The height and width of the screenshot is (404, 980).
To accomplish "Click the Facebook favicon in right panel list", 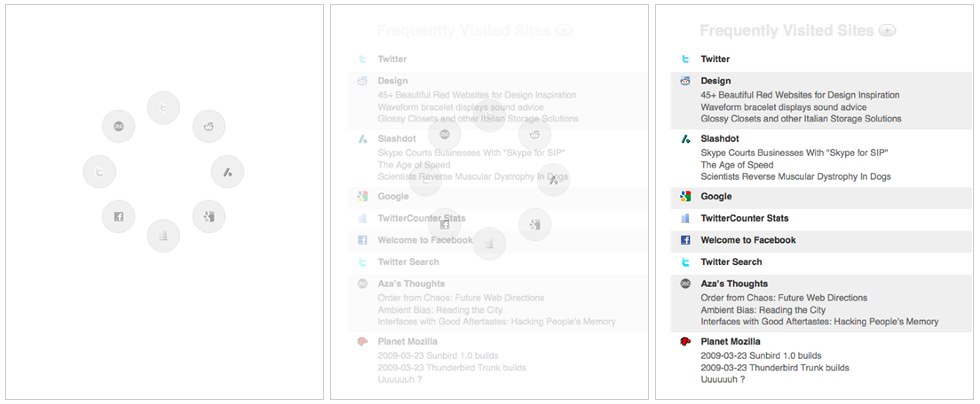I will [685, 240].
